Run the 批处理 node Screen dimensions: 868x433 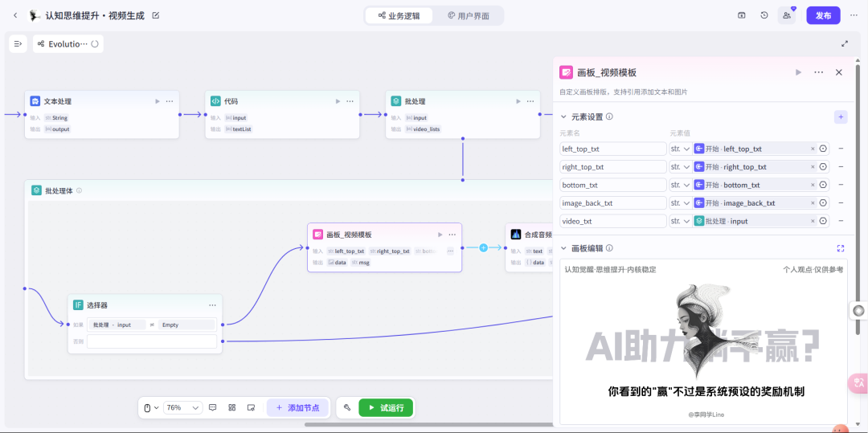click(518, 101)
